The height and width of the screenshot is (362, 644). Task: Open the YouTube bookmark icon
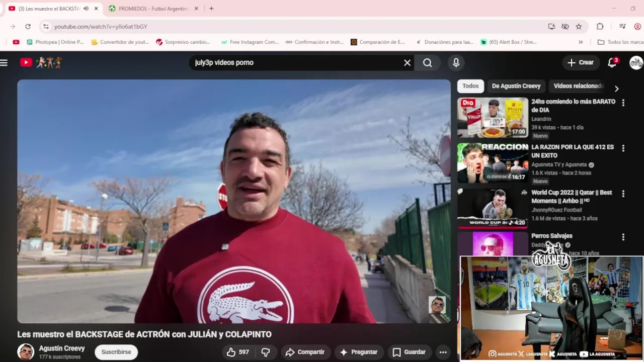point(16,42)
